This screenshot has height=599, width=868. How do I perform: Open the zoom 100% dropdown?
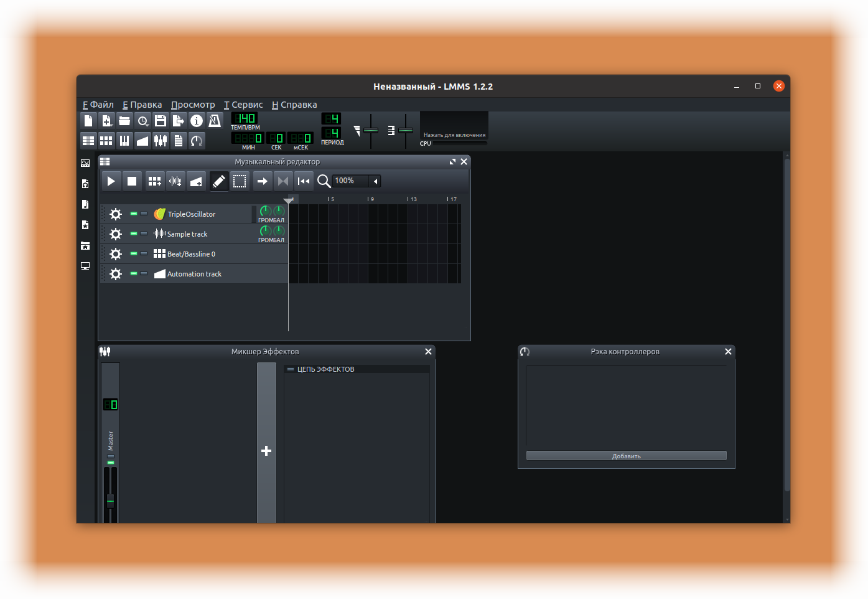[x=357, y=181]
